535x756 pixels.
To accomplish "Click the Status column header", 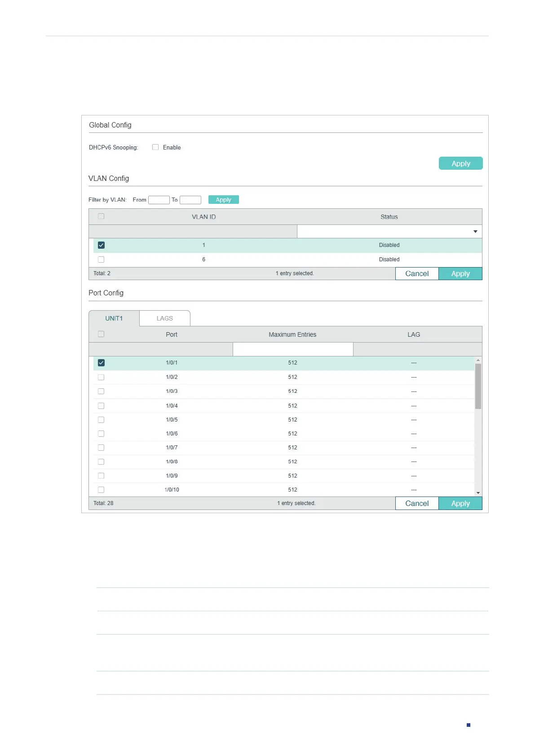I will (x=389, y=217).
